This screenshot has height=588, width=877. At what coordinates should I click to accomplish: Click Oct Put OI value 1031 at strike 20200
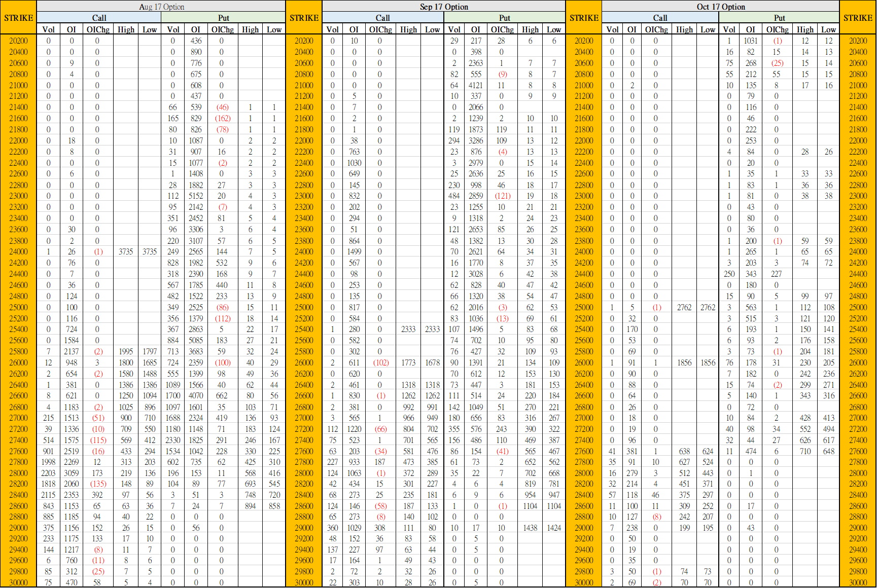[x=751, y=41]
